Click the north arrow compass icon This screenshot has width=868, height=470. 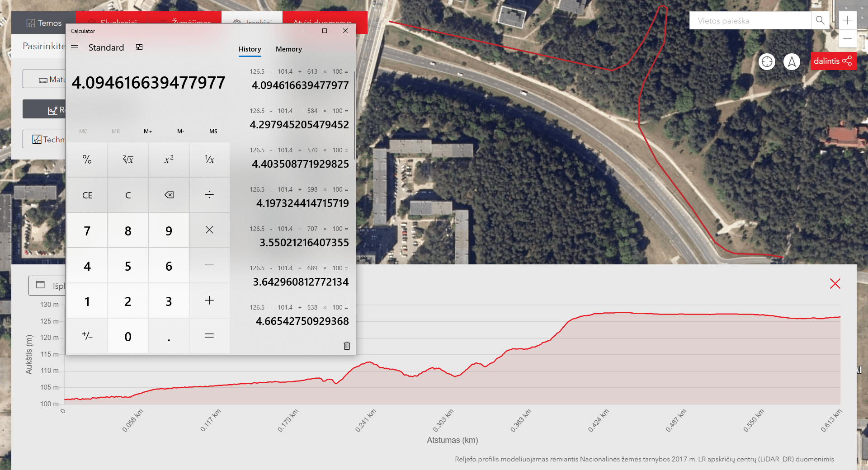point(792,61)
